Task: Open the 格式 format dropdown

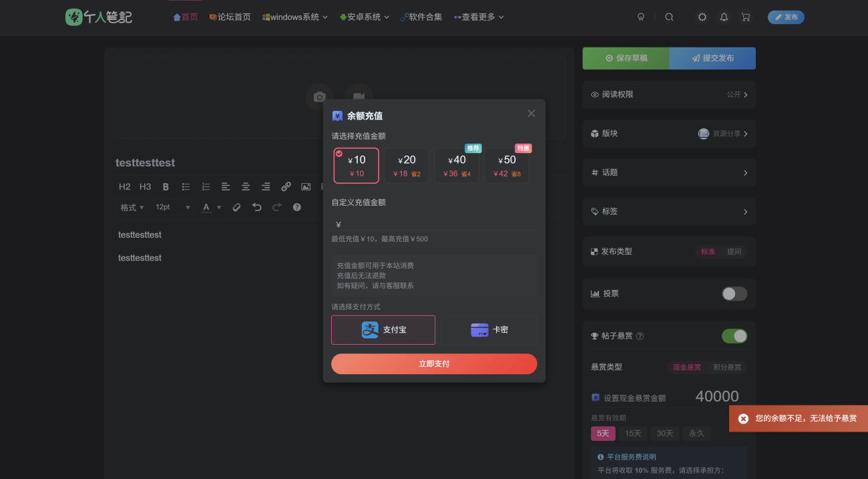Action: pyautogui.click(x=132, y=208)
